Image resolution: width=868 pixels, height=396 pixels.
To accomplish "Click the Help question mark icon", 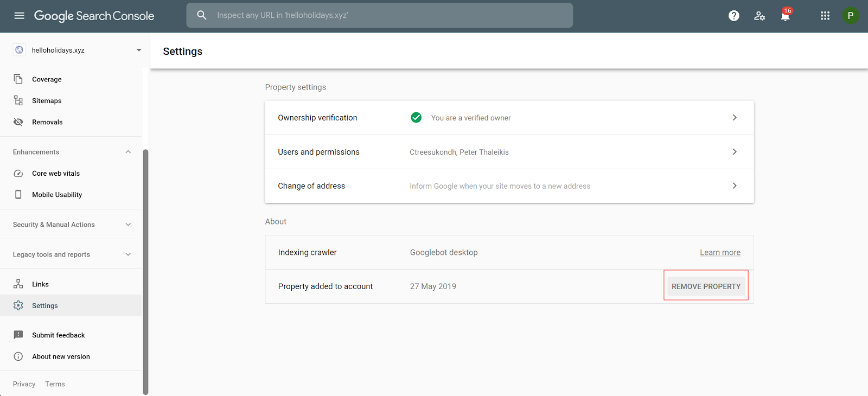I will (734, 16).
